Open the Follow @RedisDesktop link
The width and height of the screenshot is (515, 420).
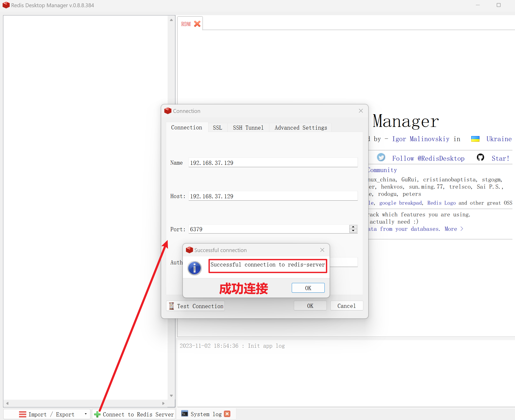tap(428, 158)
